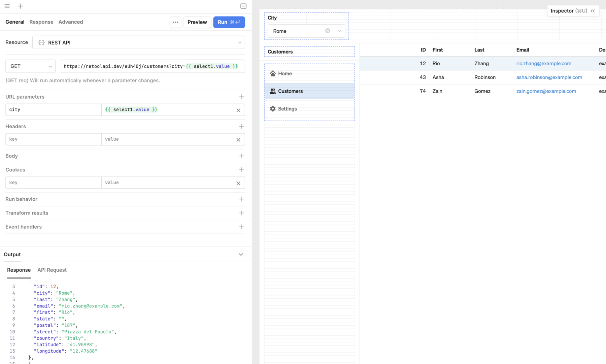Screen dimensions: 606x364
Task: Click the plus icon to add query
Action: [21, 6]
